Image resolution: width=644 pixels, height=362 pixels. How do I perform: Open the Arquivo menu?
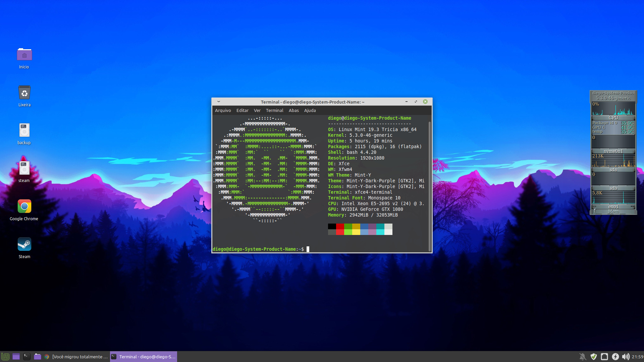(x=223, y=110)
